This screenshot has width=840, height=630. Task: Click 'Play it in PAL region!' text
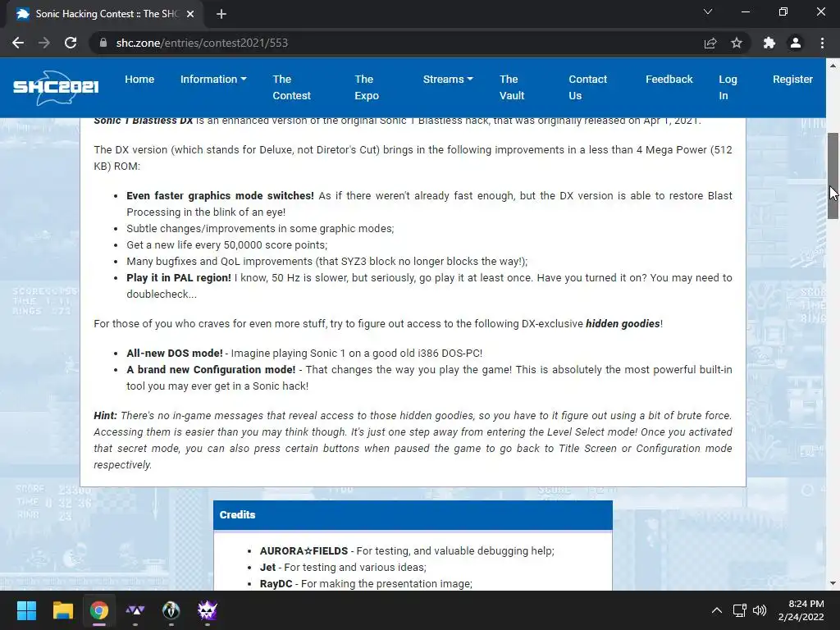pos(179,277)
